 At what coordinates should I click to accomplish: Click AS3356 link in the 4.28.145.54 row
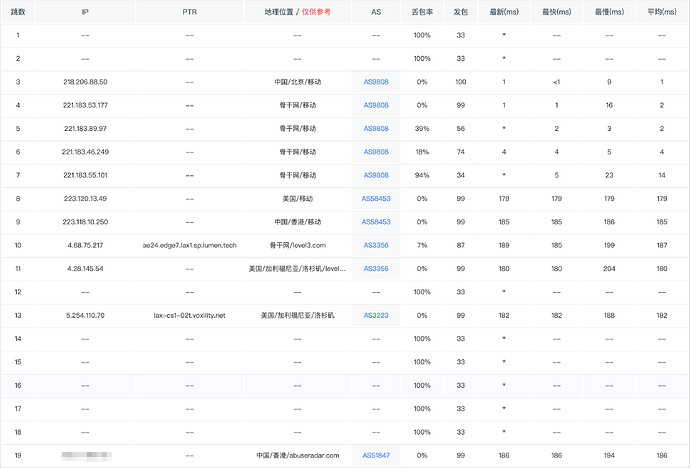(376, 268)
